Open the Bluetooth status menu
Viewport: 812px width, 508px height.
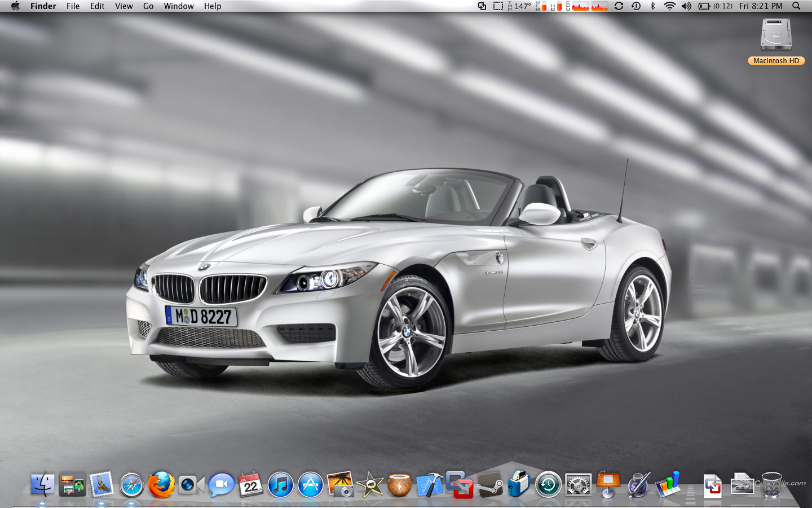pyautogui.click(x=652, y=6)
